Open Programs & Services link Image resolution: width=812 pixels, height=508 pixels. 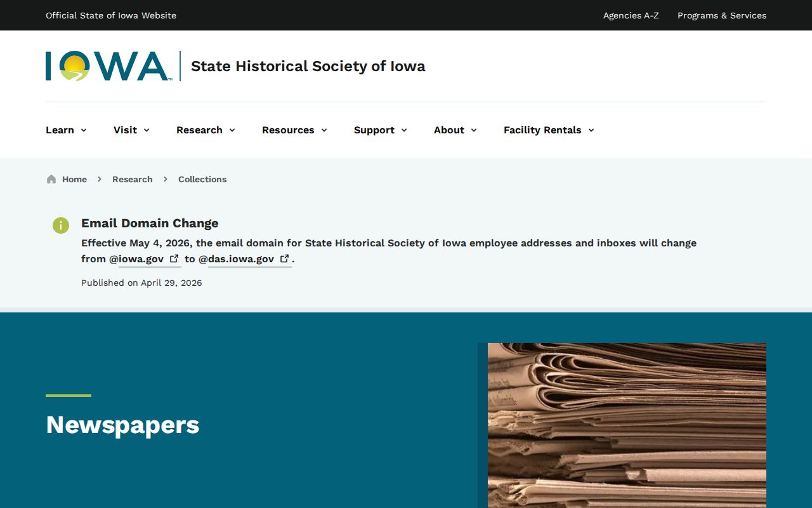722,15
